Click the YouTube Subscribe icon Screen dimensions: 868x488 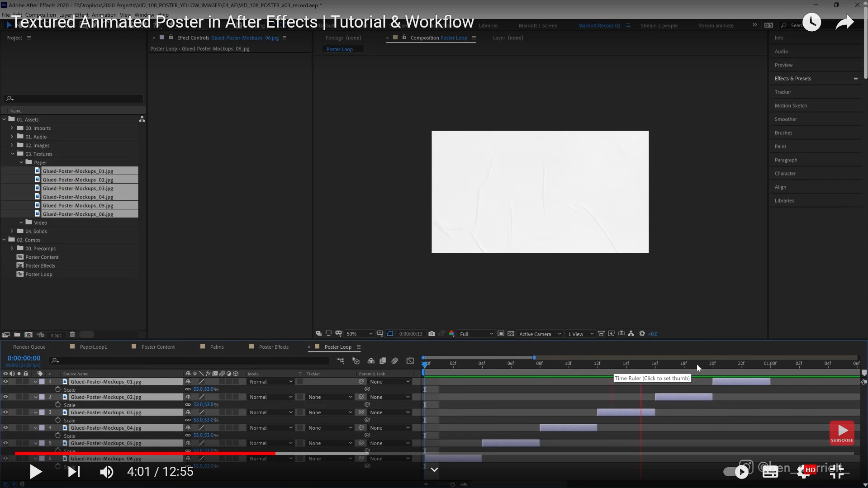(842, 433)
